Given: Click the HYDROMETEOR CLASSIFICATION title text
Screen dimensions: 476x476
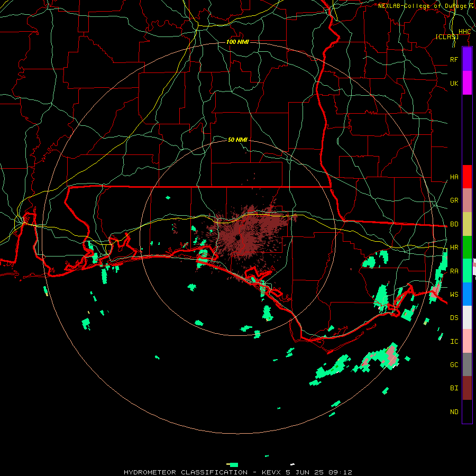Looking at the screenshot, I should (x=186, y=472).
